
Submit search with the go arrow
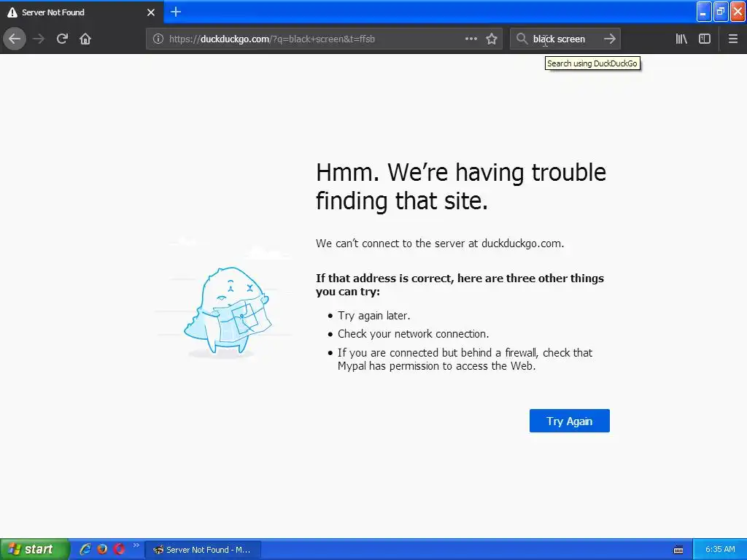[x=610, y=39]
